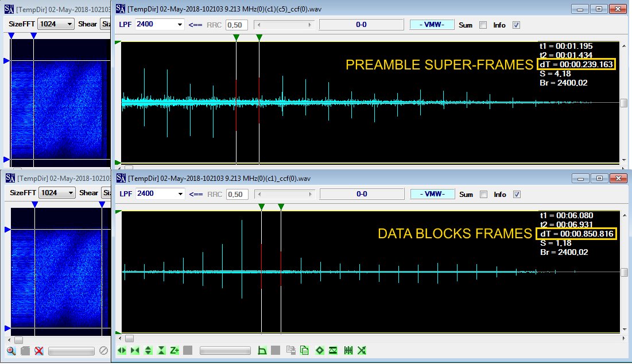This screenshot has width=632, height=364.
Task: Click the vertical expand arrows icon
Action: 148,350
